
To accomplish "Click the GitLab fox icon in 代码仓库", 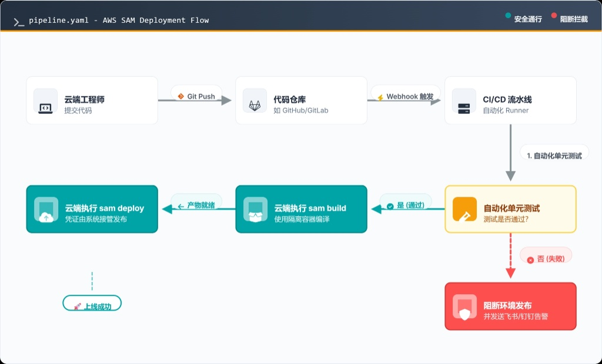I will click(x=255, y=106).
